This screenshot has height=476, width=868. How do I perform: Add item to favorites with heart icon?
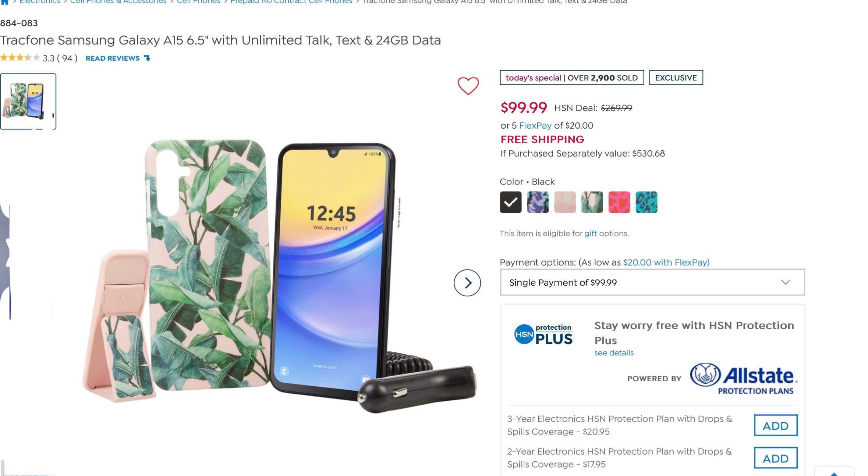468,86
